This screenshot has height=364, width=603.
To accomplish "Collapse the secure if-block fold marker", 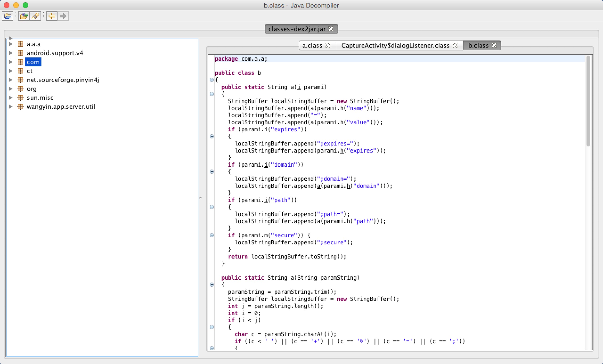I will pyautogui.click(x=212, y=235).
